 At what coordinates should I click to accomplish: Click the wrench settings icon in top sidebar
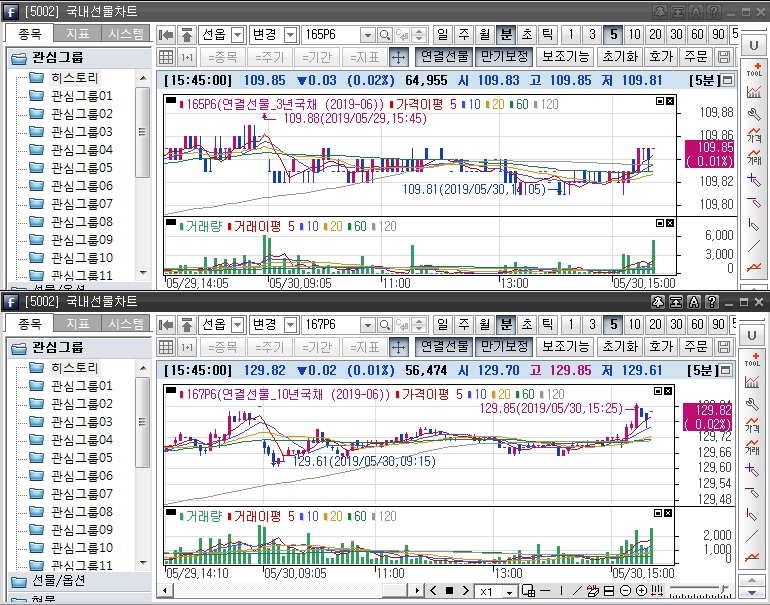(755, 113)
